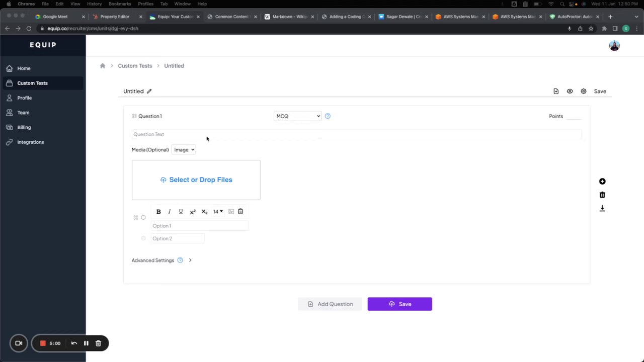Viewport: 644px width, 362px height.
Task: Switch to AutoProctor browser tab
Action: click(574, 17)
